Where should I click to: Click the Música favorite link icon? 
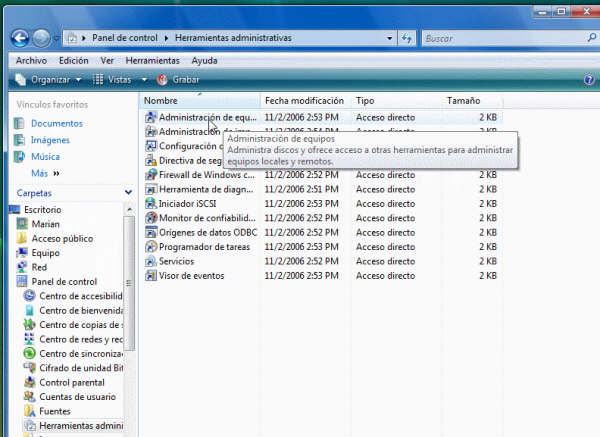click(x=19, y=157)
